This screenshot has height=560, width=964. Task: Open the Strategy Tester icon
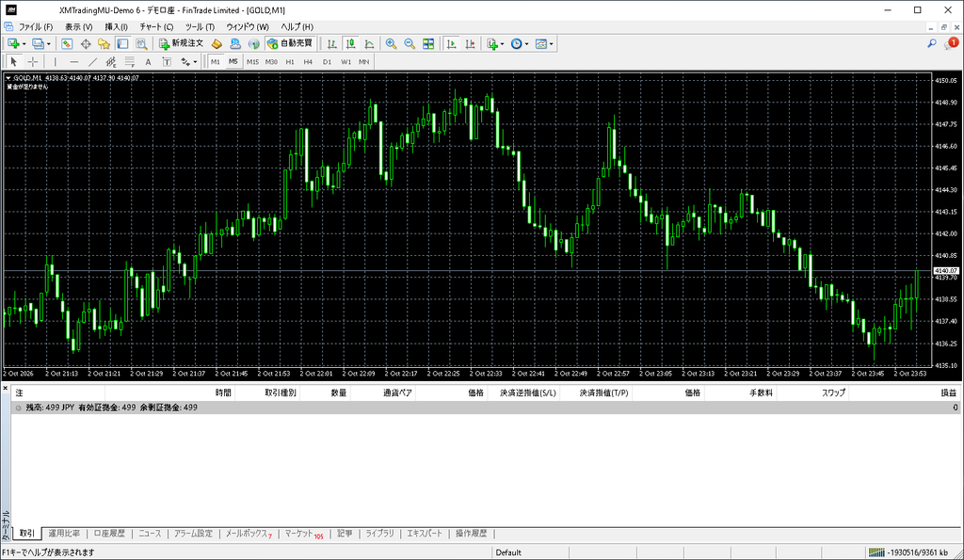coord(141,43)
